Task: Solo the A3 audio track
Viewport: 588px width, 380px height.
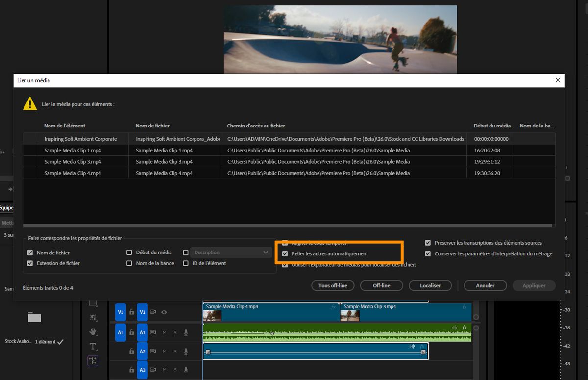Action: [175, 370]
